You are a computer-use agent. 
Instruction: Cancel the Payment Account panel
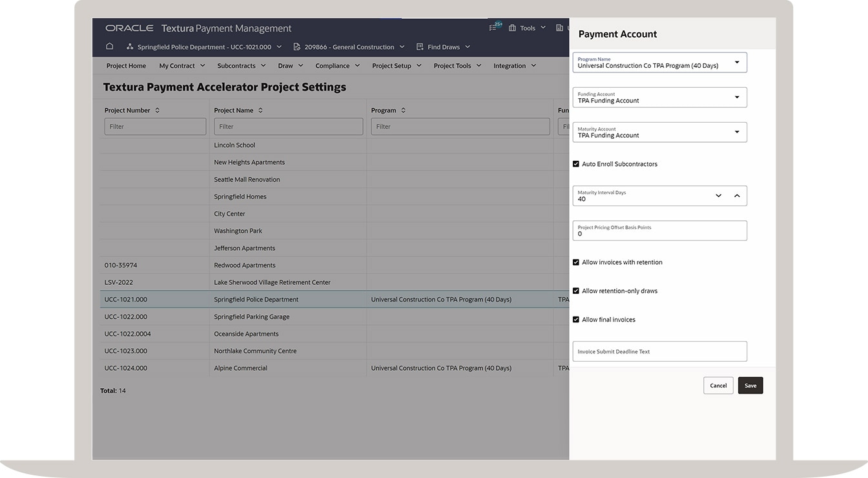pos(718,385)
